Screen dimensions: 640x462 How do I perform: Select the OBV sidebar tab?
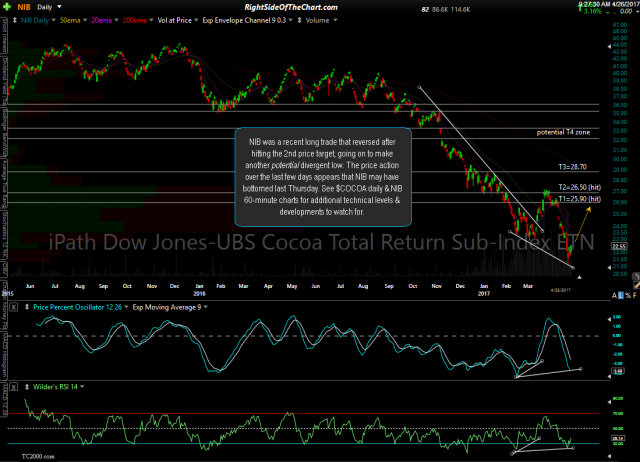[x=4, y=269]
